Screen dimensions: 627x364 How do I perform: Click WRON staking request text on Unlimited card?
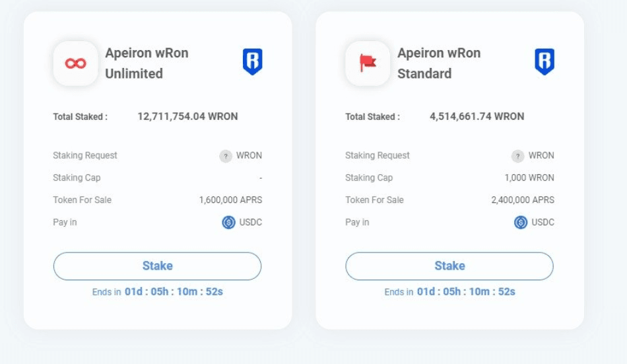(x=249, y=156)
